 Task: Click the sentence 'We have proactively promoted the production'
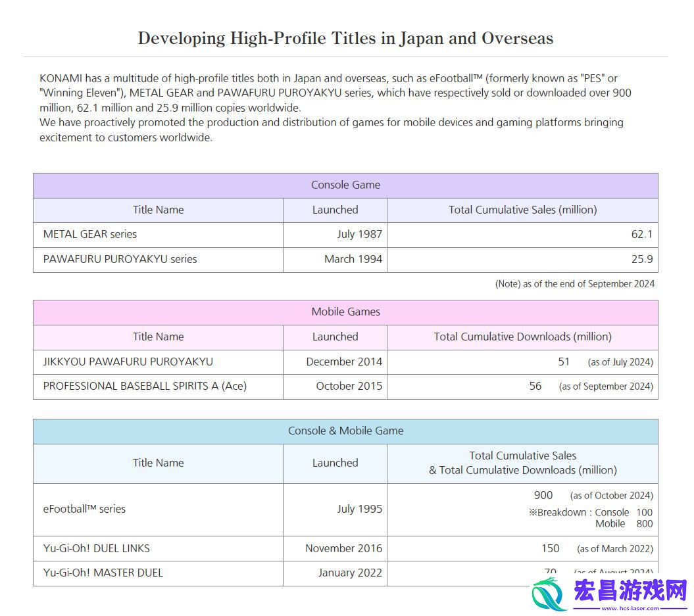point(332,130)
